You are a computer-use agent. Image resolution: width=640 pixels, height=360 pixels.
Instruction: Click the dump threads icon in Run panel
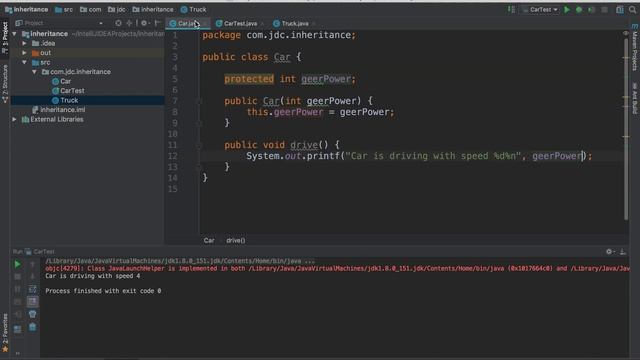pos(18,302)
